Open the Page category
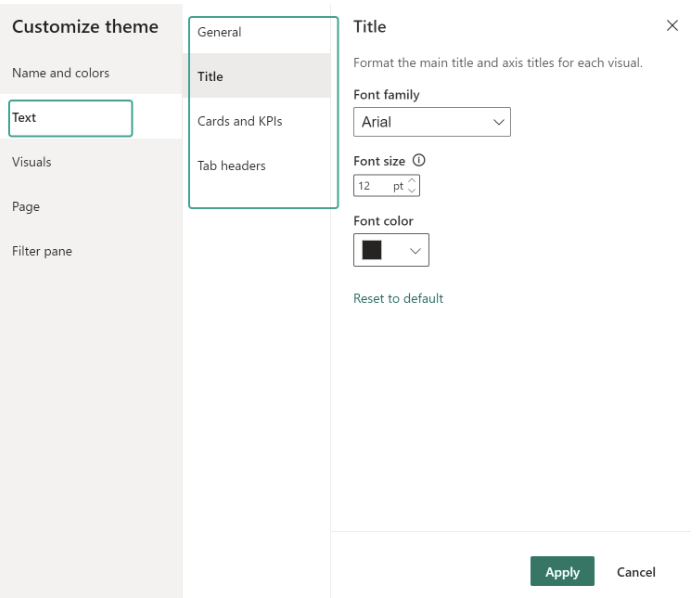The width and height of the screenshot is (698, 598). click(x=26, y=207)
